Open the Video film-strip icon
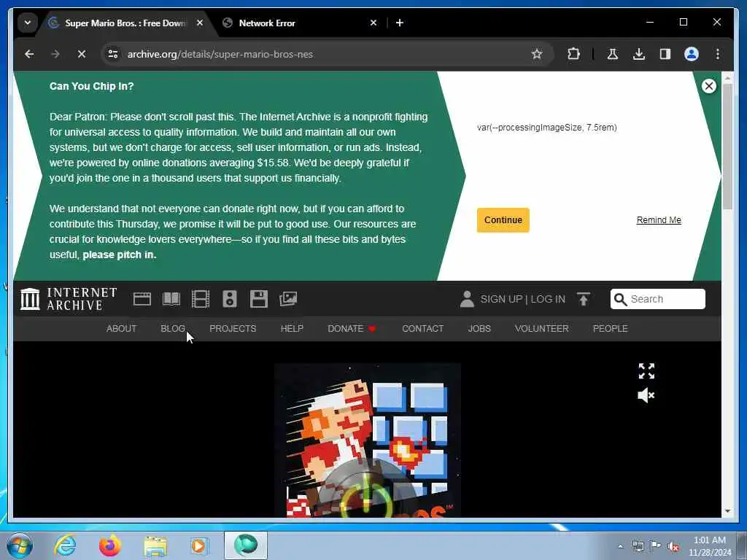 pyautogui.click(x=201, y=299)
